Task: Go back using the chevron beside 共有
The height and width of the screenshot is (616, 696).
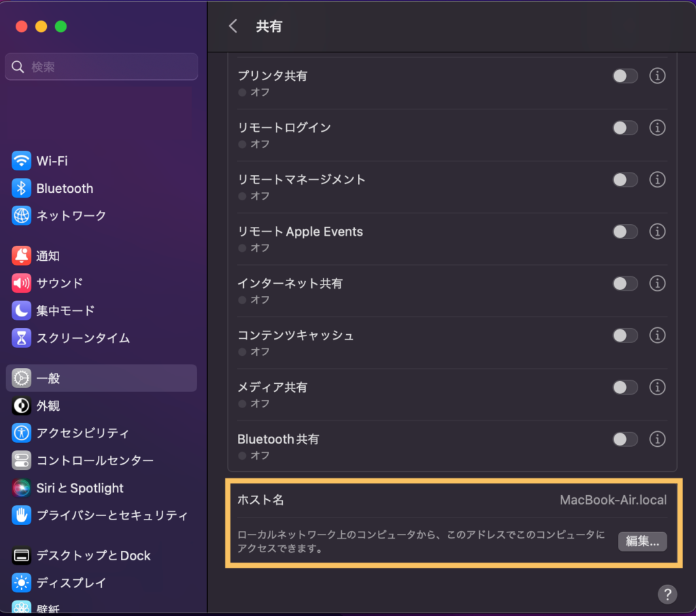Action: pos(233,26)
